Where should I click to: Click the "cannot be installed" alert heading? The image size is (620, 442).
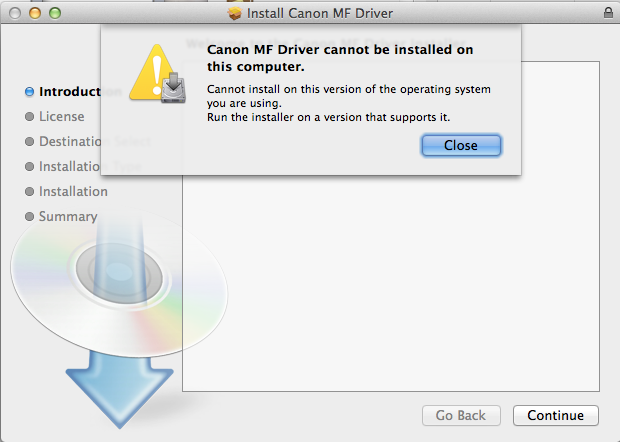340,58
